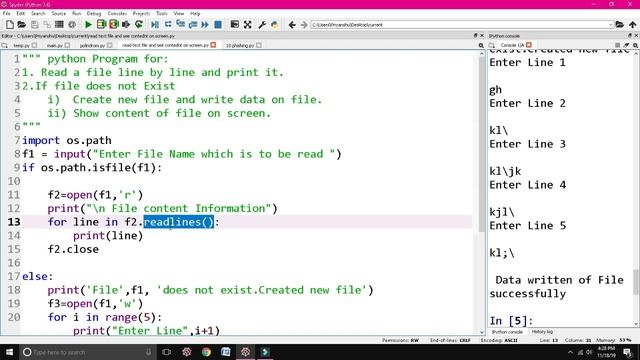Switch to the History log tab
The image size is (640, 360).
542,332
